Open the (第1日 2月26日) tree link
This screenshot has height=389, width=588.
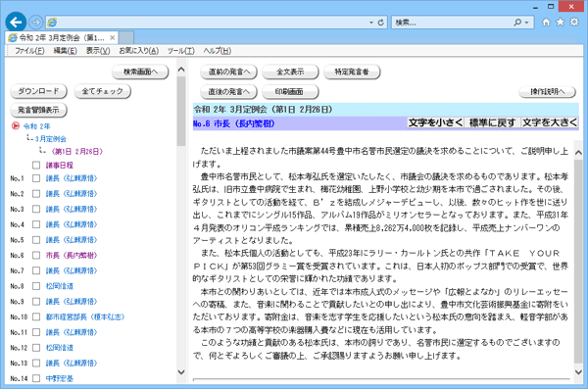tap(76, 152)
